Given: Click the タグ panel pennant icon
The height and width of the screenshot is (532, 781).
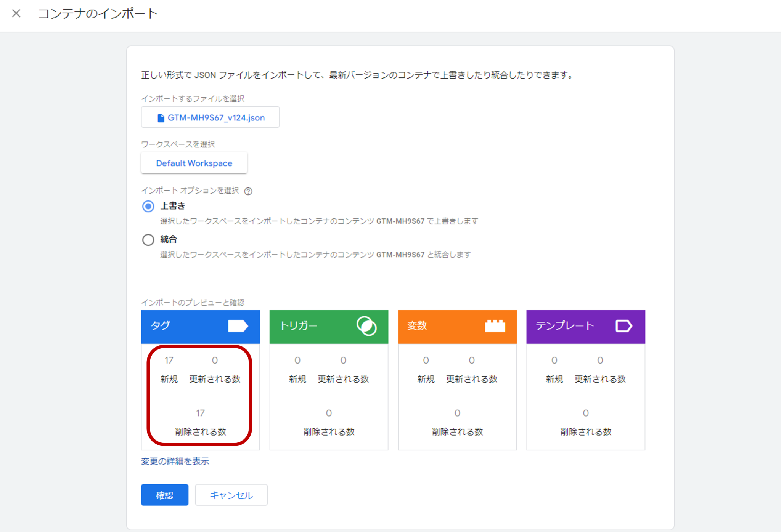Looking at the screenshot, I should click(238, 326).
